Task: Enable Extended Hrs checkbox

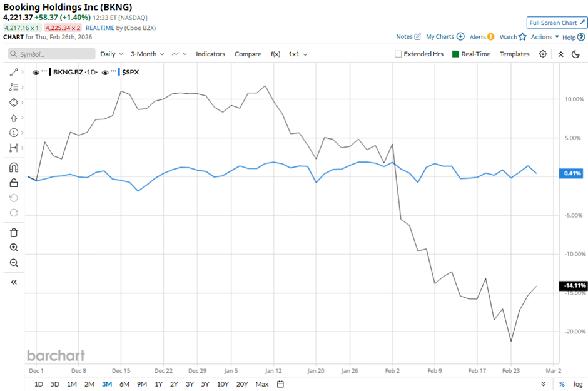Action: [398, 54]
